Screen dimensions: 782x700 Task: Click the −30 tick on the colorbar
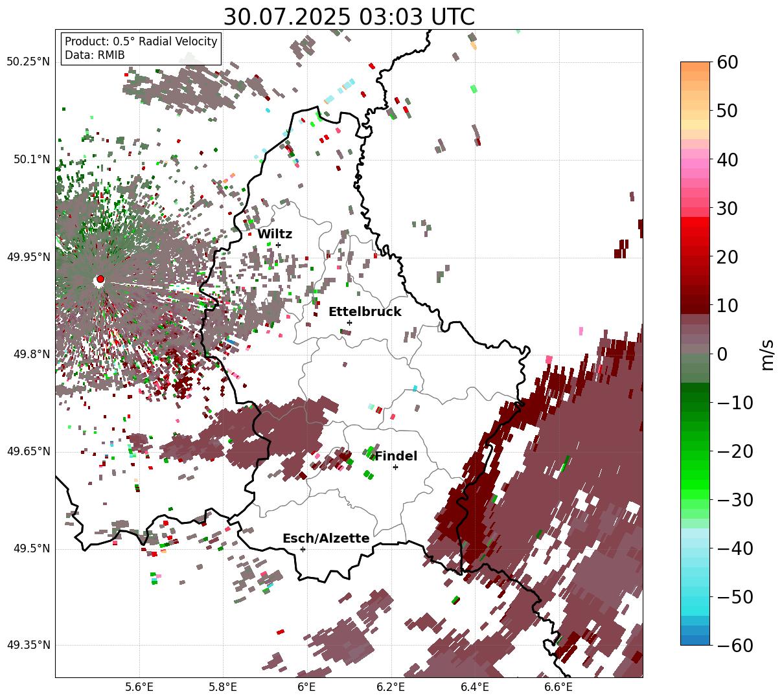(735, 499)
